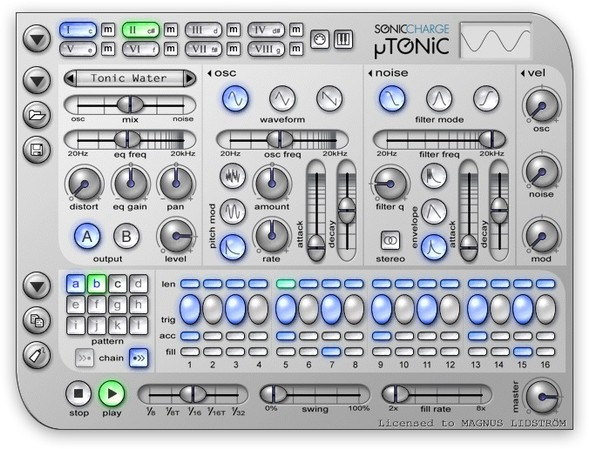The image size is (589, 449).
Task: Select the sawtooth oscillator waveform
Action: (329, 98)
